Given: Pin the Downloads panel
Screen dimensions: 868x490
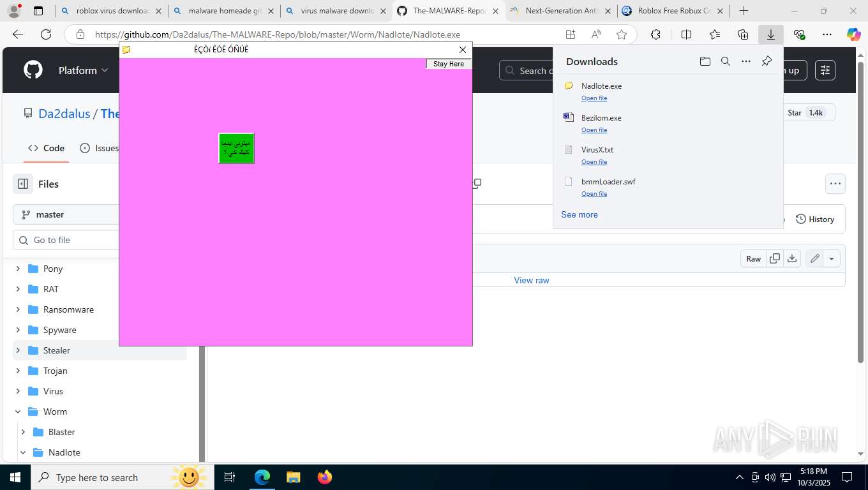Looking at the screenshot, I should tap(767, 61).
